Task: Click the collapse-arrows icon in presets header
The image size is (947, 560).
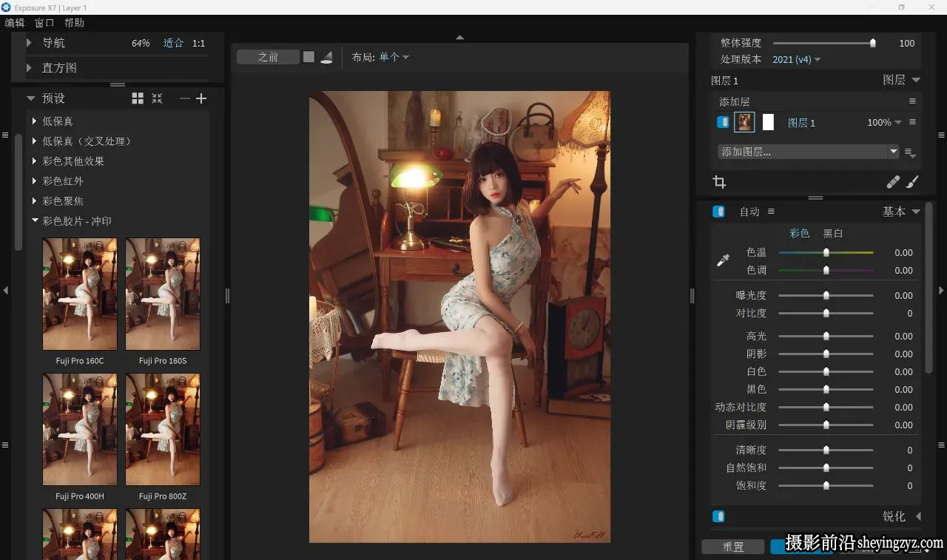Action: click(157, 98)
